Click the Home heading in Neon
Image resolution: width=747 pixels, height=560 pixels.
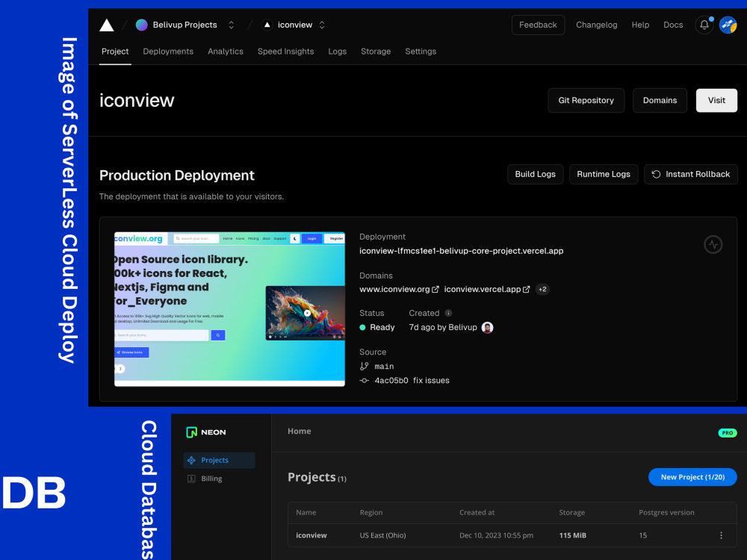[x=300, y=431]
